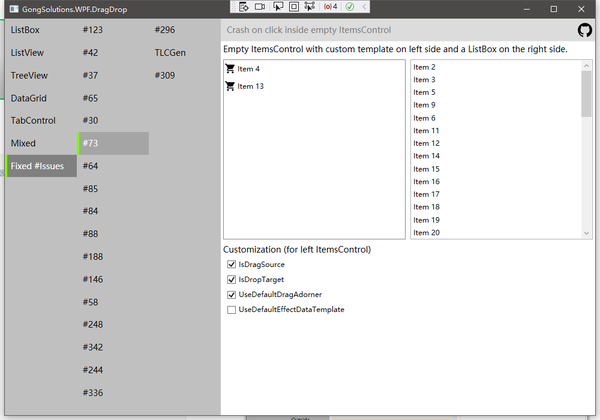Click the GongSolutions window title icon
This screenshot has height=420, width=600.
coord(14,9)
